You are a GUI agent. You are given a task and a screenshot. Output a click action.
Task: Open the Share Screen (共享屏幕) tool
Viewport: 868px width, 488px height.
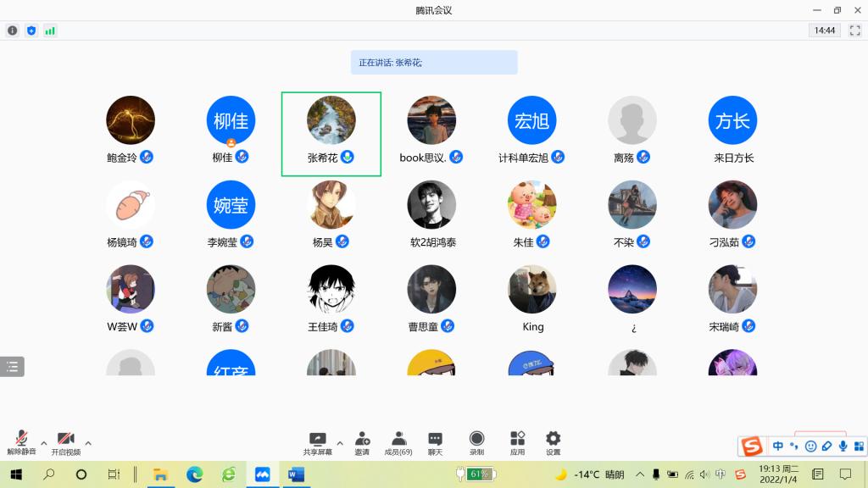point(318,443)
